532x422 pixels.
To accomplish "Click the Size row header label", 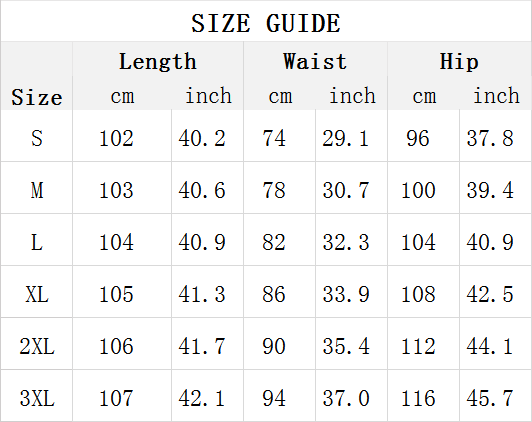I will click(x=37, y=97).
